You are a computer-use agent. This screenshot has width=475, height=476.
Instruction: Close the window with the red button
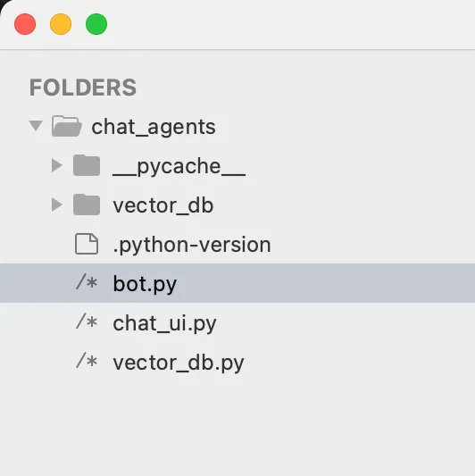[x=25, y=24]
